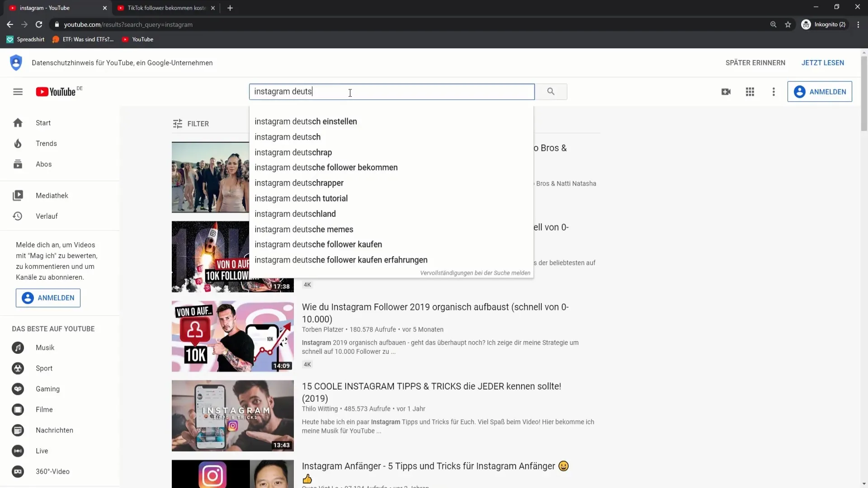Open the Torben Platzer channel link
Viewport: 868px width, 488px height.
point(323,329)
